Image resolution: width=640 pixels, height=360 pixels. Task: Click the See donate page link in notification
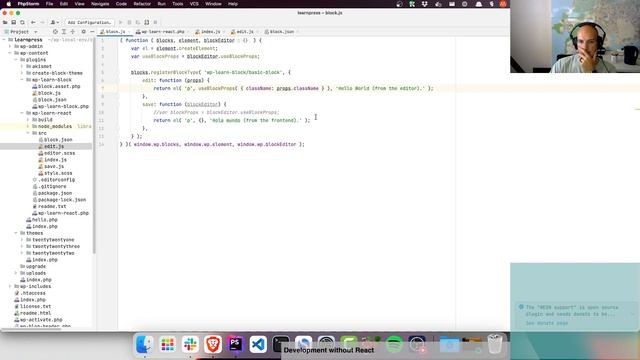546,323
